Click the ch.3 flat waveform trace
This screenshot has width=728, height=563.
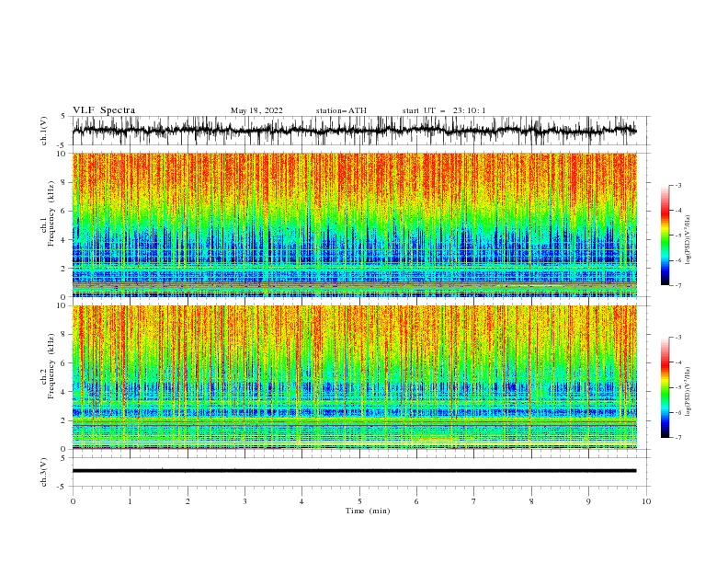(354, 471)
